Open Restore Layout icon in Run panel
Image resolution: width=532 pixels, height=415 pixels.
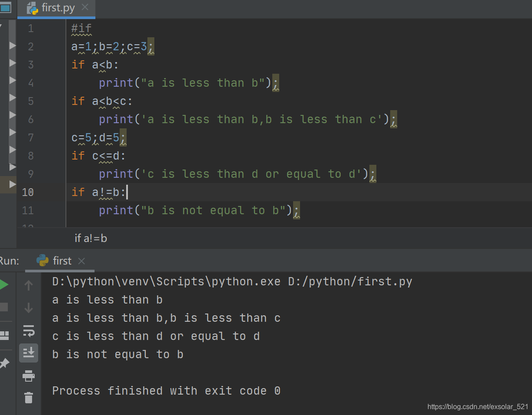(4, 335)
